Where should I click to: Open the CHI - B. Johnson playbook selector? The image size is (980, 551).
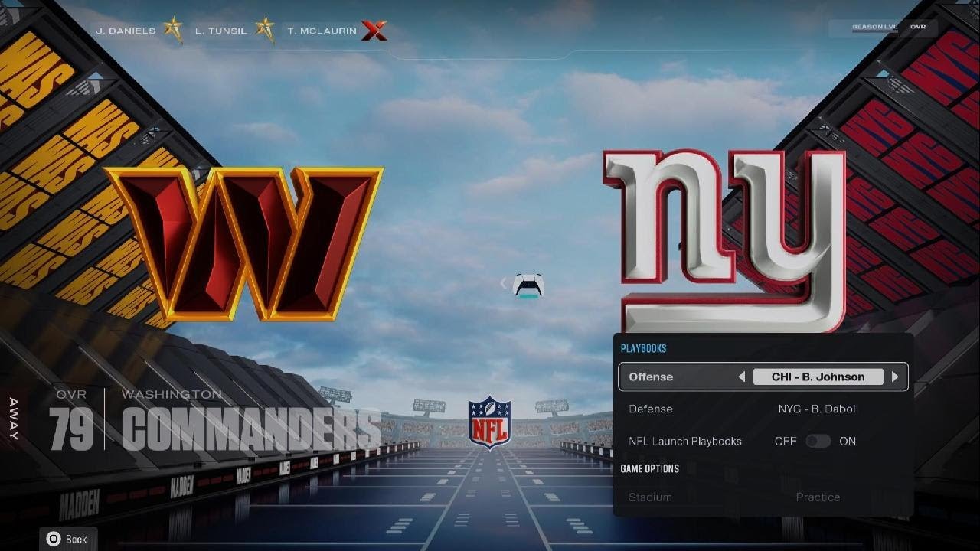(818, 377)
